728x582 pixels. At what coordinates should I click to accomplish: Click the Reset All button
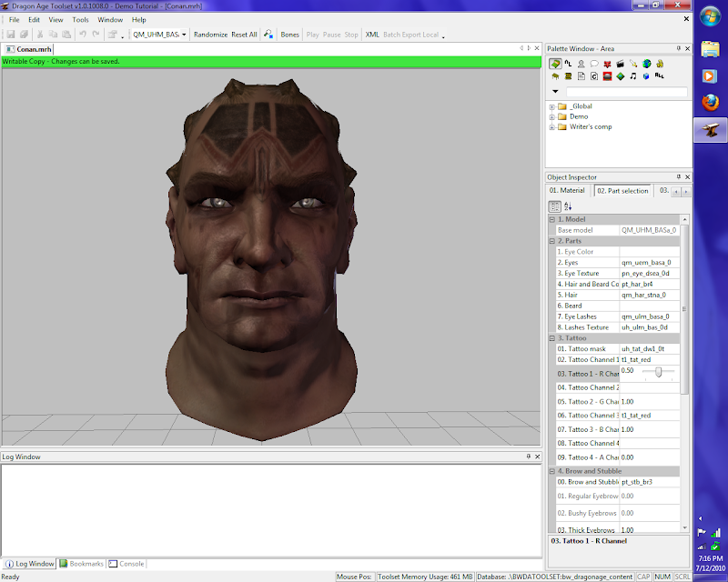pyautogui.click(x=244, y=35)
